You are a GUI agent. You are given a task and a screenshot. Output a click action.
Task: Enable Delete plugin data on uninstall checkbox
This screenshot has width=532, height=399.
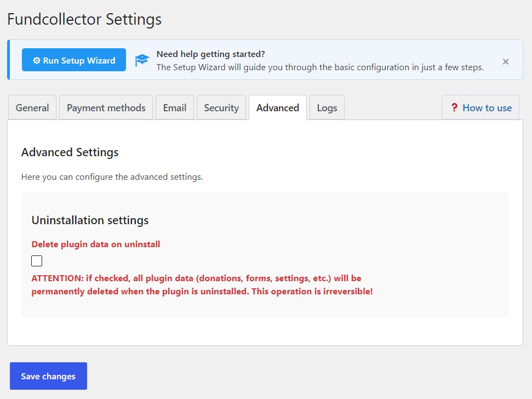point(37,261)
